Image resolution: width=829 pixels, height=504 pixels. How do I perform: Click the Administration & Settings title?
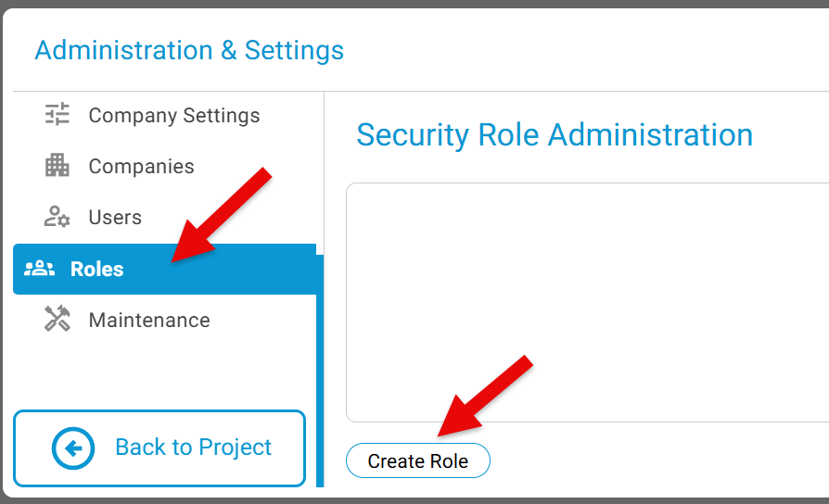[189, 50]
